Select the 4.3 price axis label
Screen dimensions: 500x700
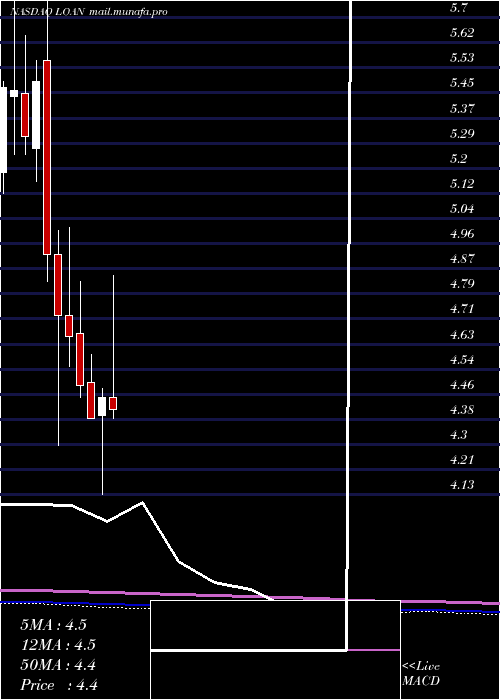(459, 434)
